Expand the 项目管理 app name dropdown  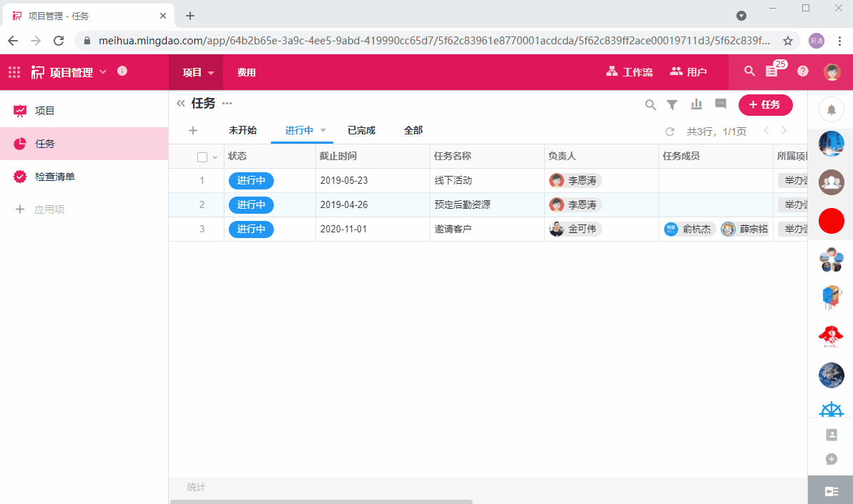click(x=103, y=71)
